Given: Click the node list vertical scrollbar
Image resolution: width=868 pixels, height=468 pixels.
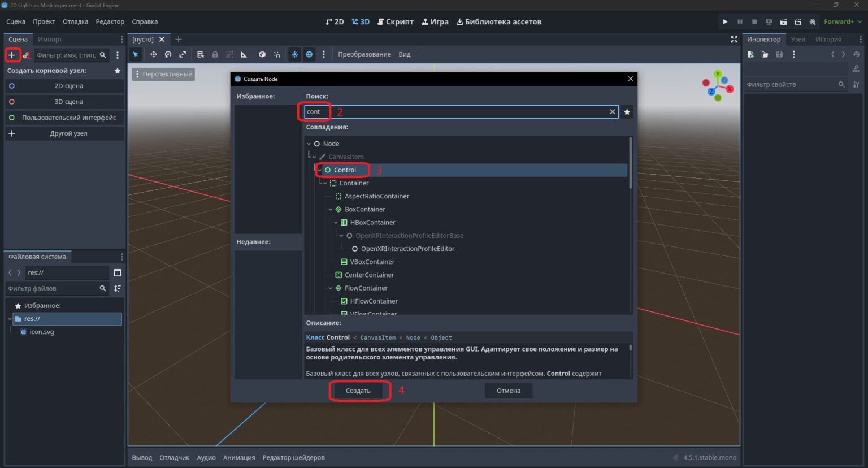Looking at the screenshot, I should tap(631, 164).
